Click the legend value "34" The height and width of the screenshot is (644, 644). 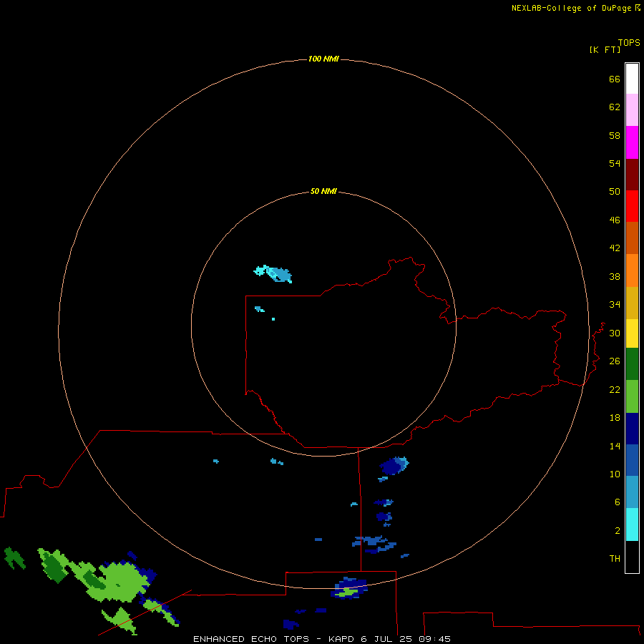point(615,304)
